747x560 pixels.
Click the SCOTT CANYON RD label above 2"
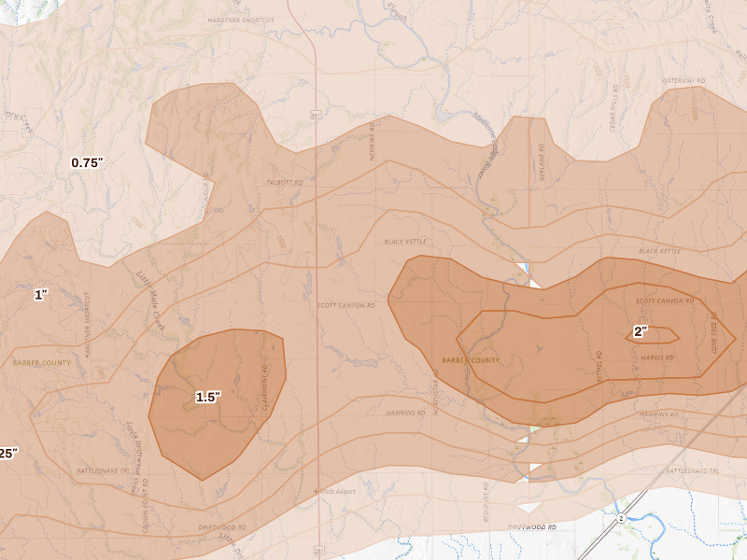point(665,301)
